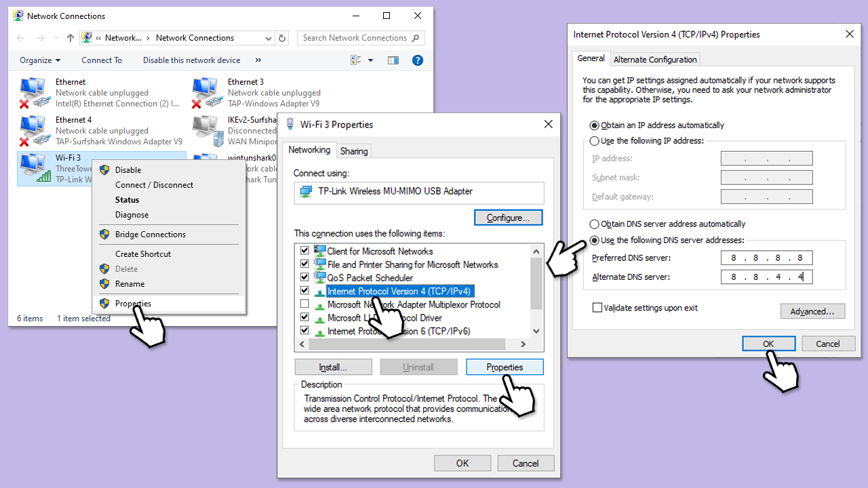The image size is (868, 488).
Task: Open the view options dropdown arrow
Action: coord(370,60)
